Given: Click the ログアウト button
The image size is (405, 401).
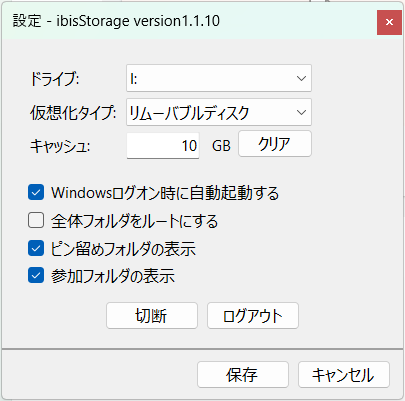Looking at the screenshot, I should tap(253, 316).
